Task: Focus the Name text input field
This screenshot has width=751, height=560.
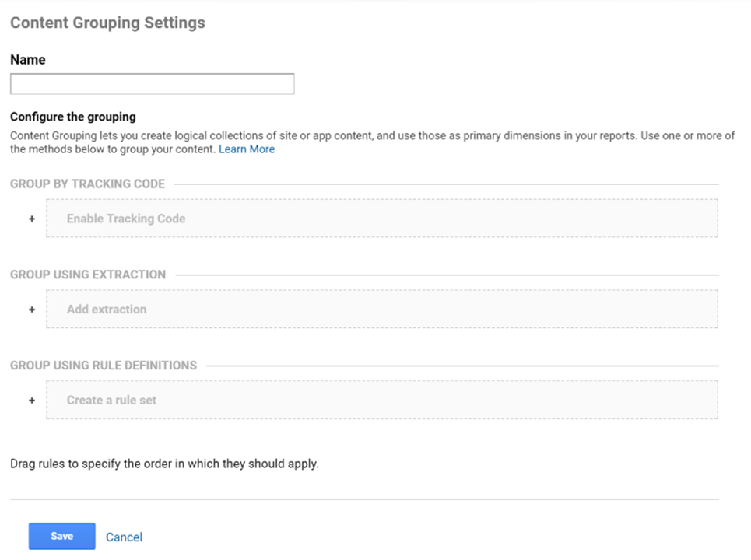Action: (153, 84)
